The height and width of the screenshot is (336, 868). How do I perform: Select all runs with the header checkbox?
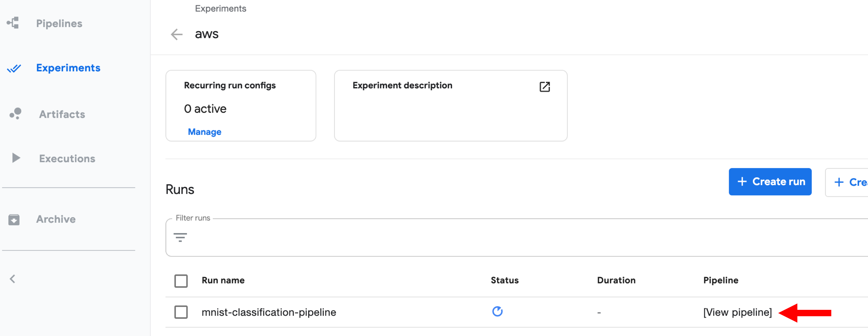(x=181, y=281)
